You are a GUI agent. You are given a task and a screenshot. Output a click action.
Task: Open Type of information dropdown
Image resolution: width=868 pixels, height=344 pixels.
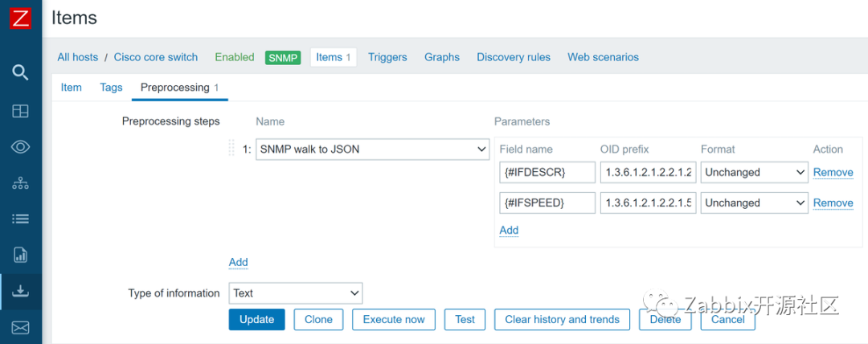295,293
